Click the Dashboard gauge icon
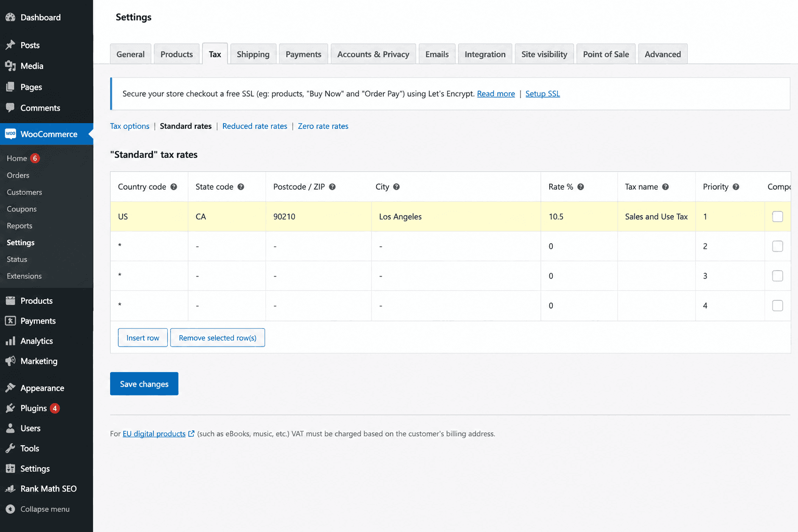The height and width of the screenshot is (532, 798). click(10, 17)
